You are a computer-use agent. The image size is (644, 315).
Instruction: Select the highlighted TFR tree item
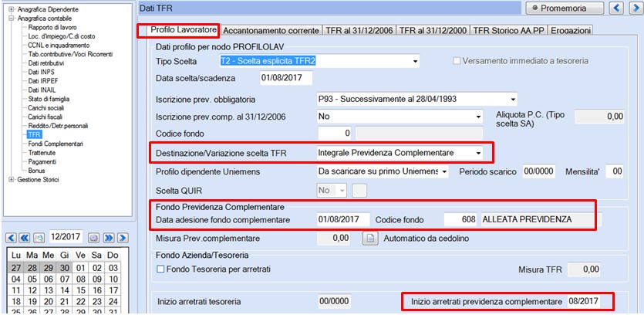[x=34, y=135]
